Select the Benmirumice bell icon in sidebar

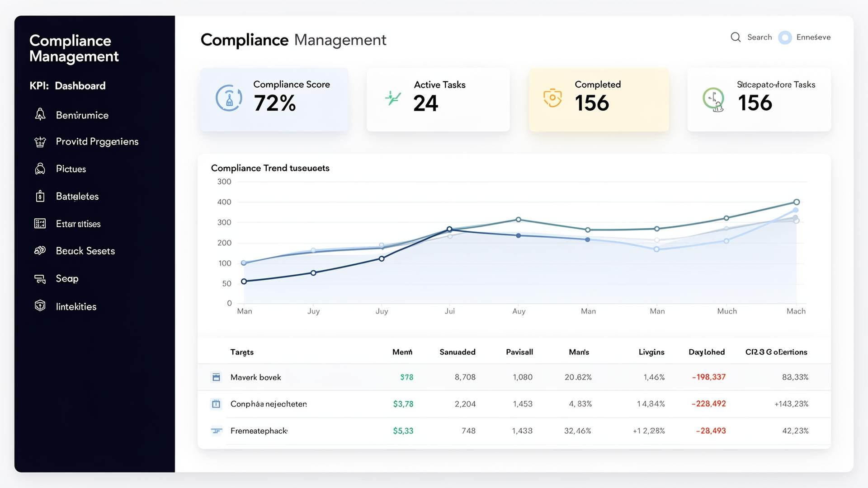click(x=40, y=115)
